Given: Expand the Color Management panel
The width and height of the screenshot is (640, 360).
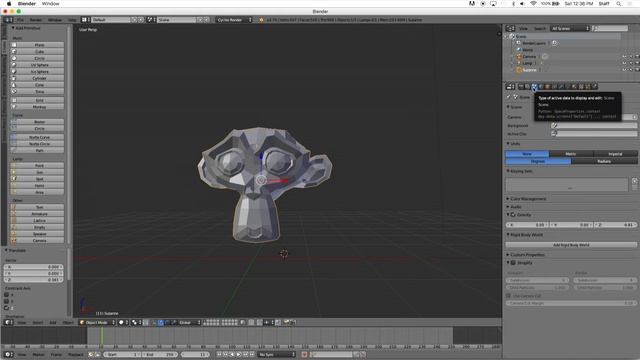Looking at the screenshot, I should tap(527, 199).
